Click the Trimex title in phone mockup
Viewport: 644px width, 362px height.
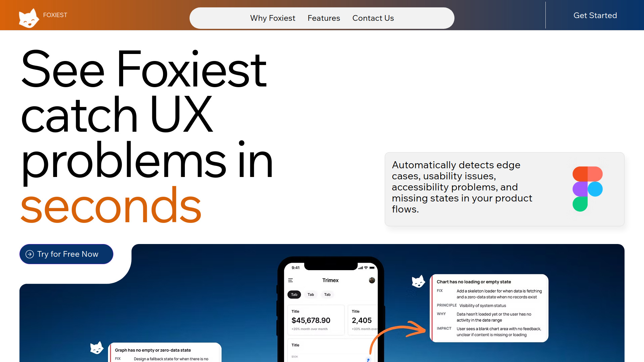[330, 280]
